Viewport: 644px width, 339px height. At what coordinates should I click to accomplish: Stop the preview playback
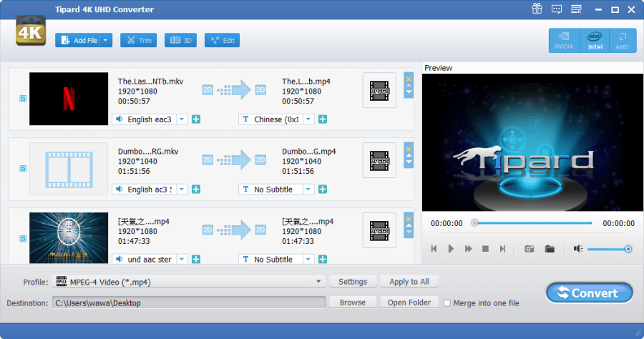pos(485,249)
